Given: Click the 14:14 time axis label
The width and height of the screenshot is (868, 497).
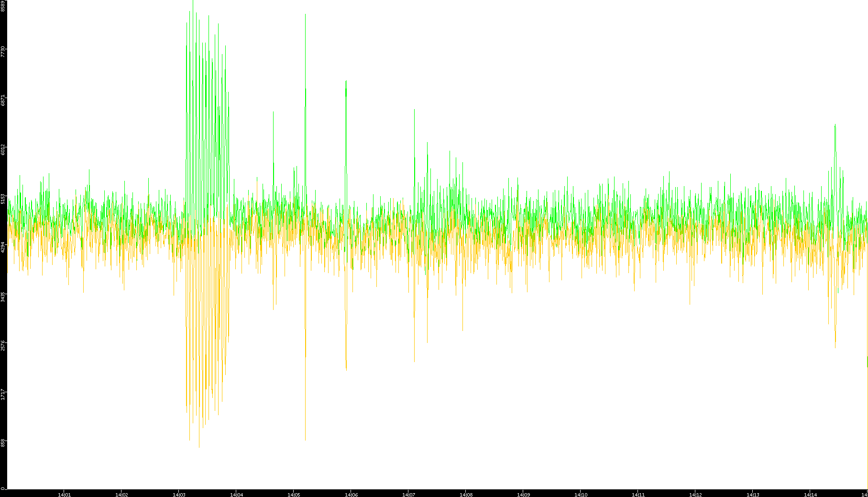Looking at the screenshot, I should (x=810, y=495).
